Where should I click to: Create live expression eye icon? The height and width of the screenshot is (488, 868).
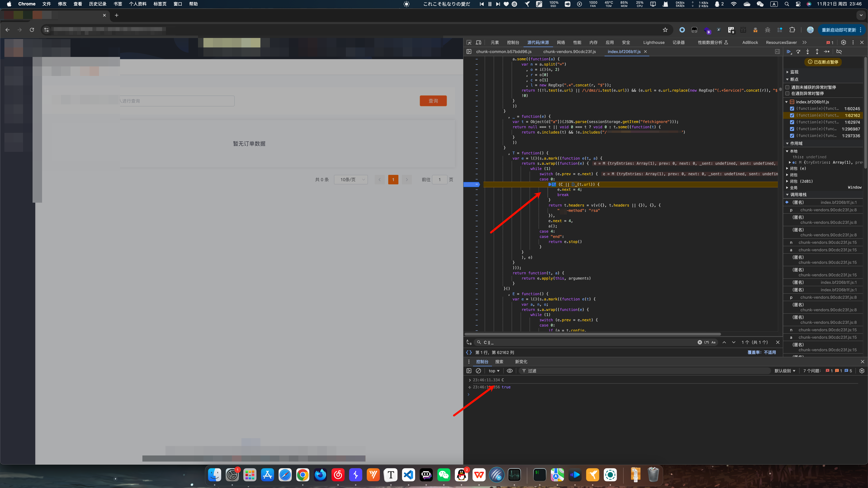(x=510, y=371)
